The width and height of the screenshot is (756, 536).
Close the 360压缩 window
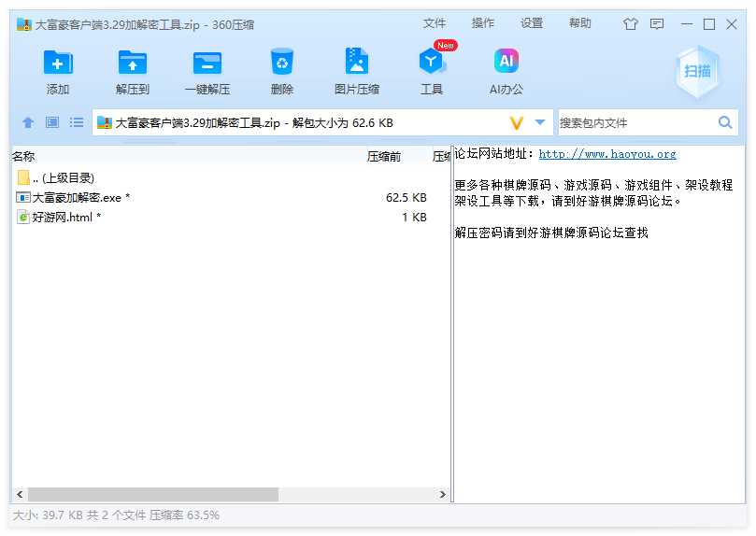click(x=732, y=24)
